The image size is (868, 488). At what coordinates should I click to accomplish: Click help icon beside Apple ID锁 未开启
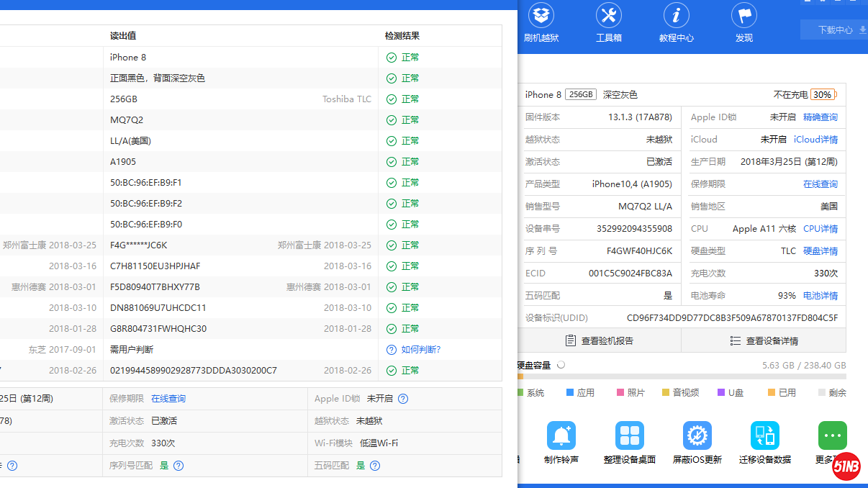coord(403,399)
